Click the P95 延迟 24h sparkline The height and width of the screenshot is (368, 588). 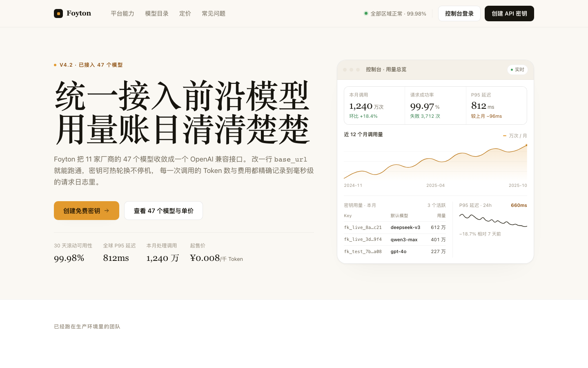point(493,220)
